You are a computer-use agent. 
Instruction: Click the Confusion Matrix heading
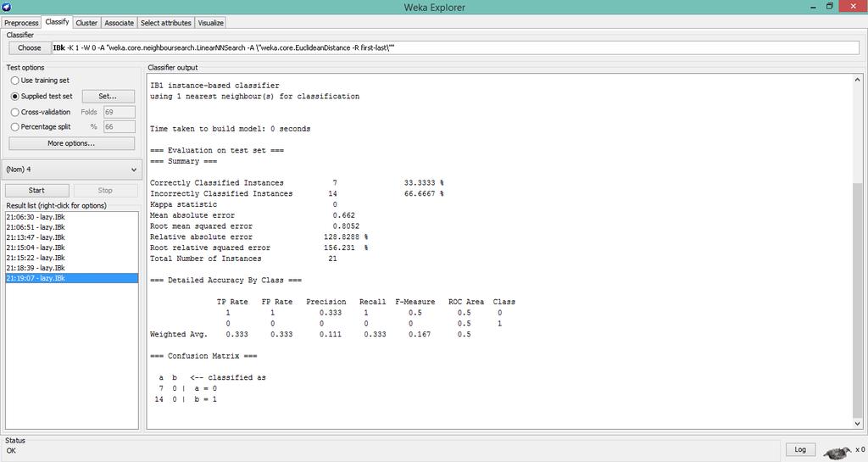click(203, 356)
